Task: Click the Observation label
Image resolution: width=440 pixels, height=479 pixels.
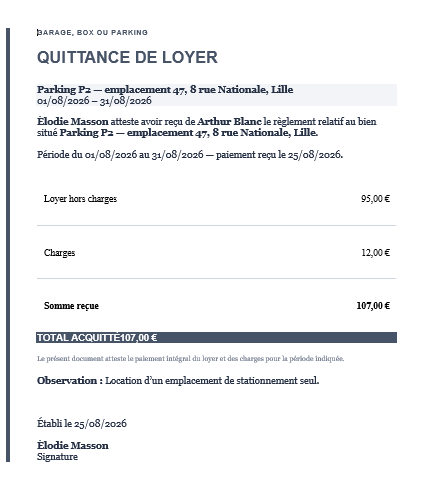Action: 70,381
